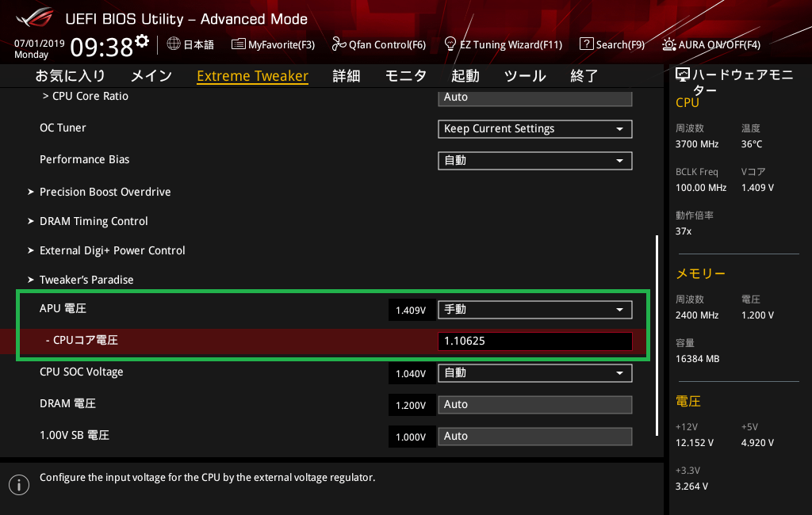Open the ツール tab

click(x=525, y=76)
